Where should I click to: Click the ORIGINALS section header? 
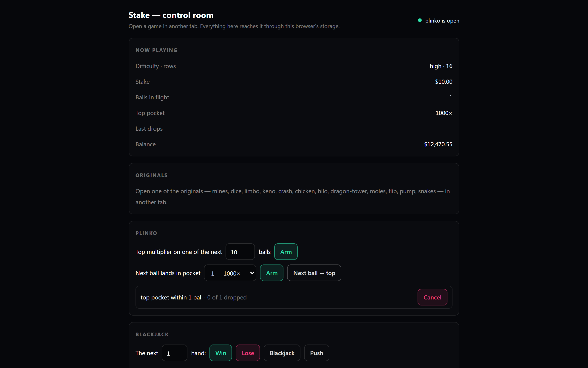[x=152, y=175]
